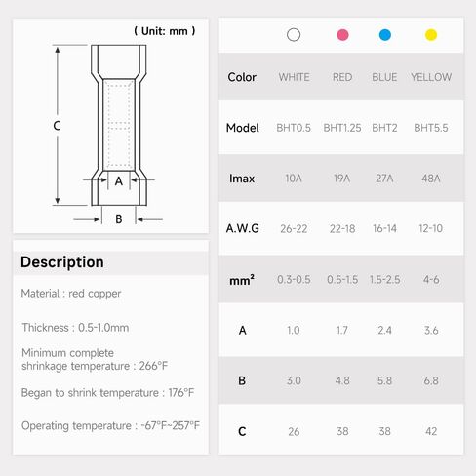Viewport: 476px width, 476px height.
Task: Click the Unit: mm label
Action: (x=165, y=31)
